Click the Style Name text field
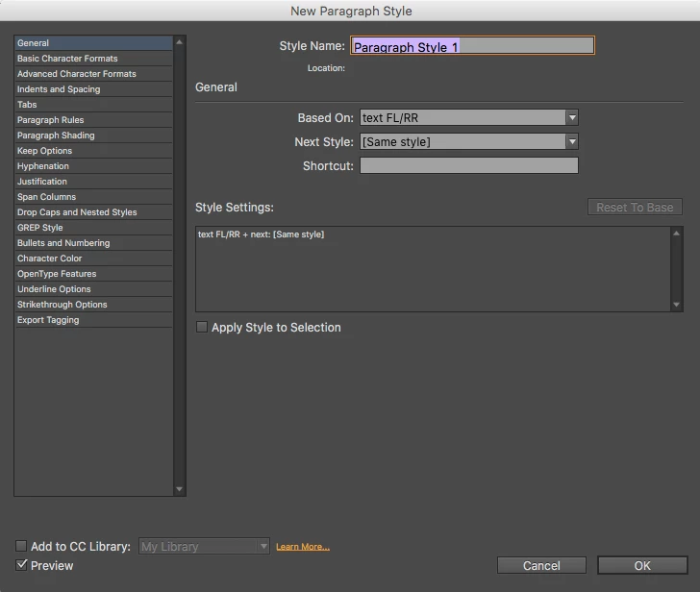The height and width of the screenshot is (592, 700). click(x=472, y=45)
